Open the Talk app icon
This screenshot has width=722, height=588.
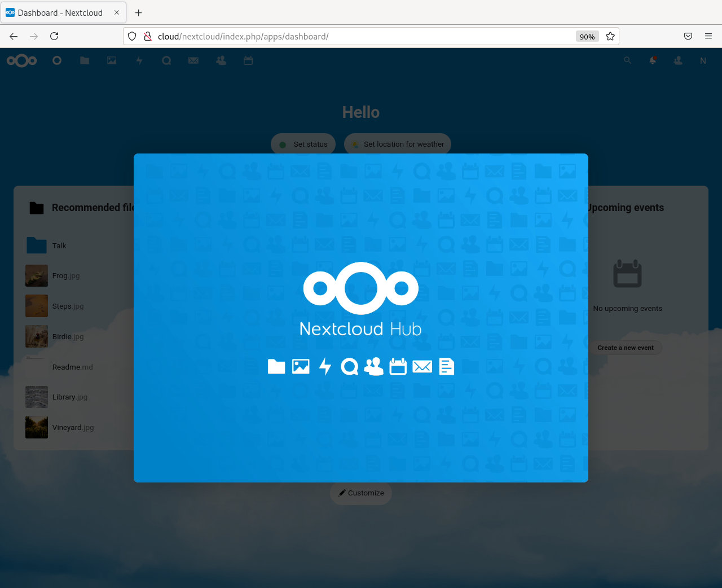[x=166, y=60]
